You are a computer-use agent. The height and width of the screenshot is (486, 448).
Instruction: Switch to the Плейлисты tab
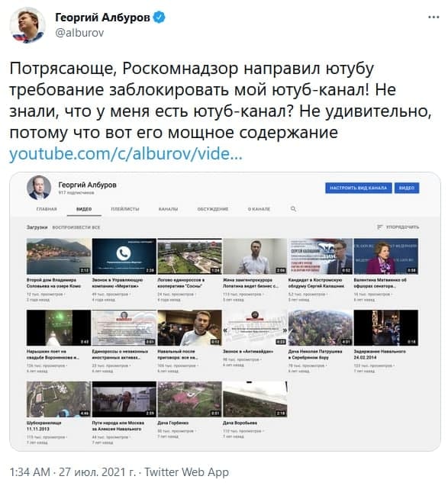[x=125, y=209]
